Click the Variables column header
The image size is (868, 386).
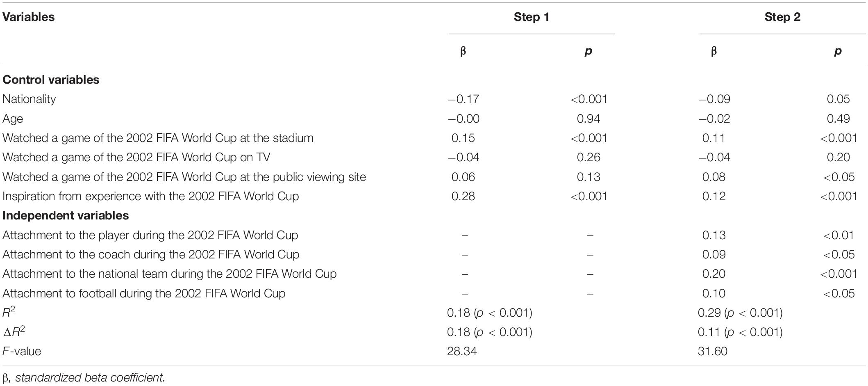(x=29, y=17)
